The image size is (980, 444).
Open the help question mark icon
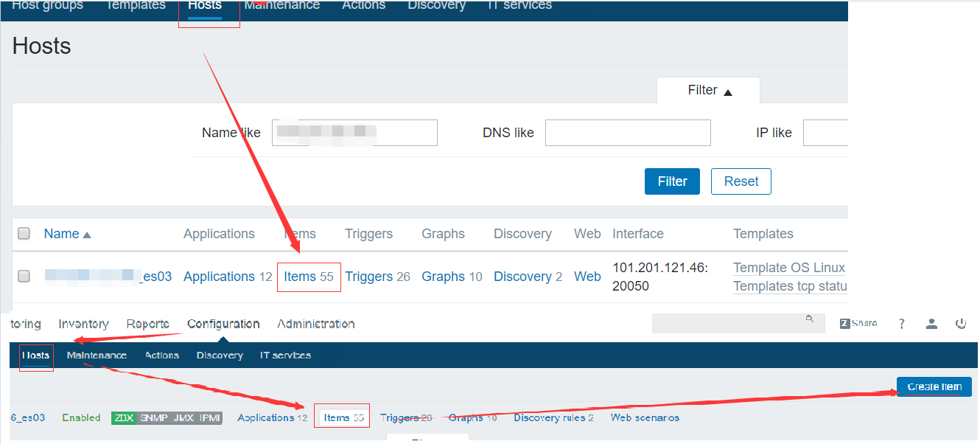coord(902,324)
